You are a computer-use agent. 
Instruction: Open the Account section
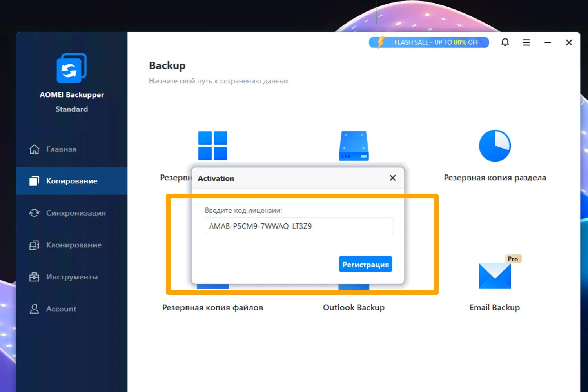[72, 309]
